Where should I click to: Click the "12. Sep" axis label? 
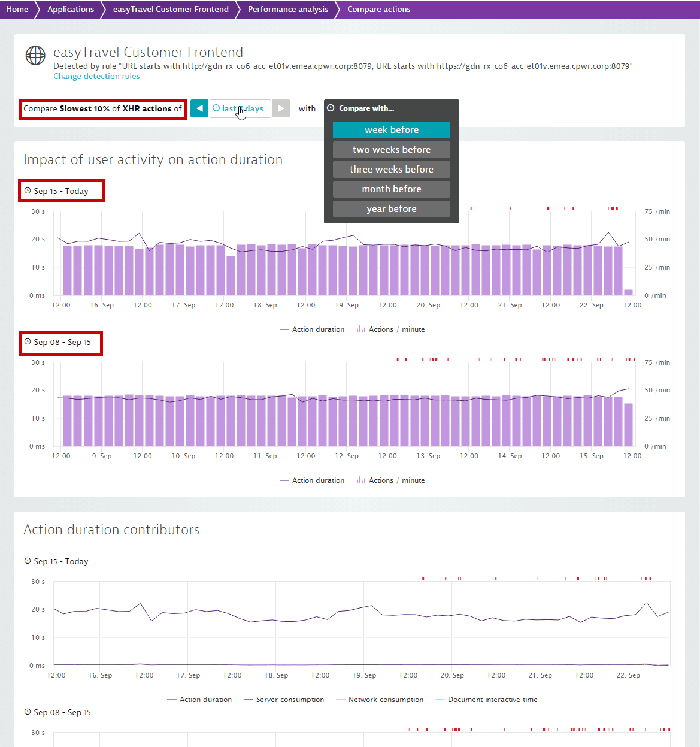(347, 456)
